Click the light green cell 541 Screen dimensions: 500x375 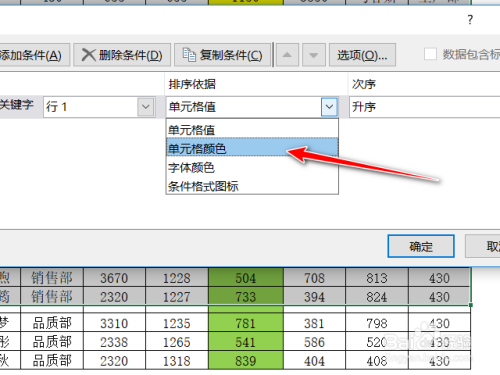tap(246, 341)
